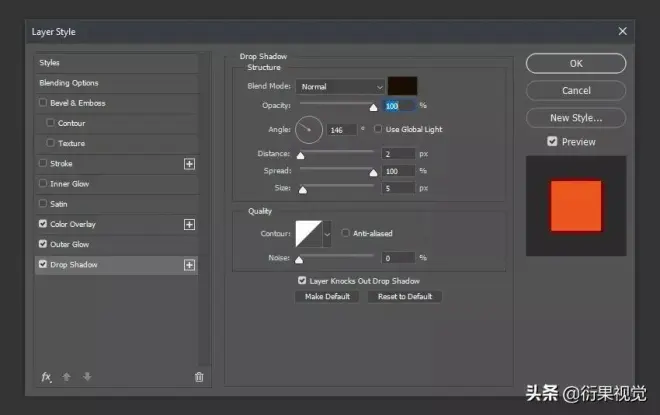Toggle Use Global Light checkbox
660x415 pixels.
378,129
